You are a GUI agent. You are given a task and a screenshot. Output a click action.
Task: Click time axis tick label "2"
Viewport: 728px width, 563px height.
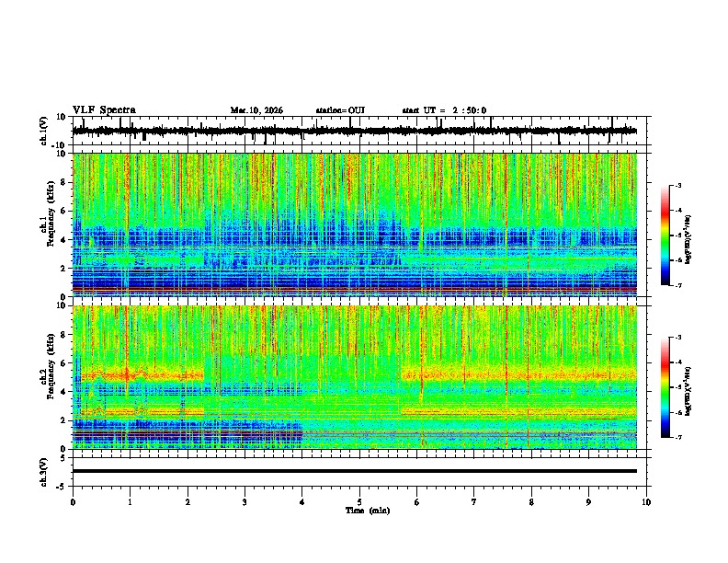click(188, 502)
